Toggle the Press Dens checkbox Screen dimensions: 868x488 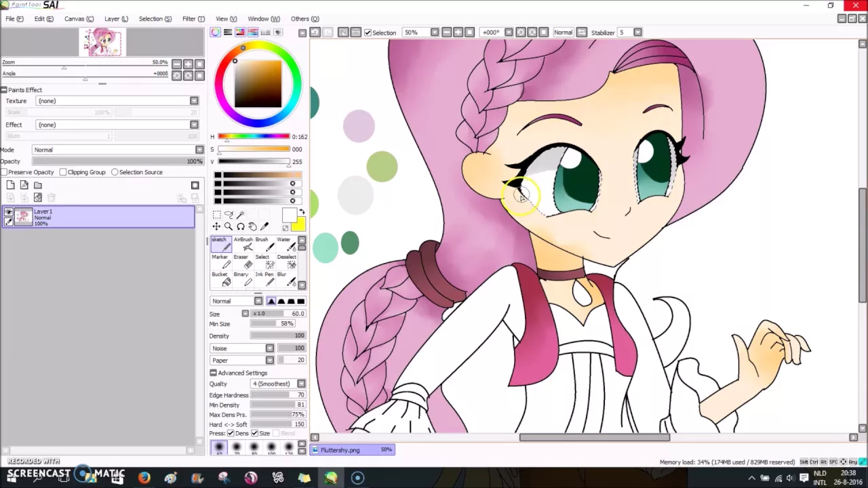(x=231, y=433)
